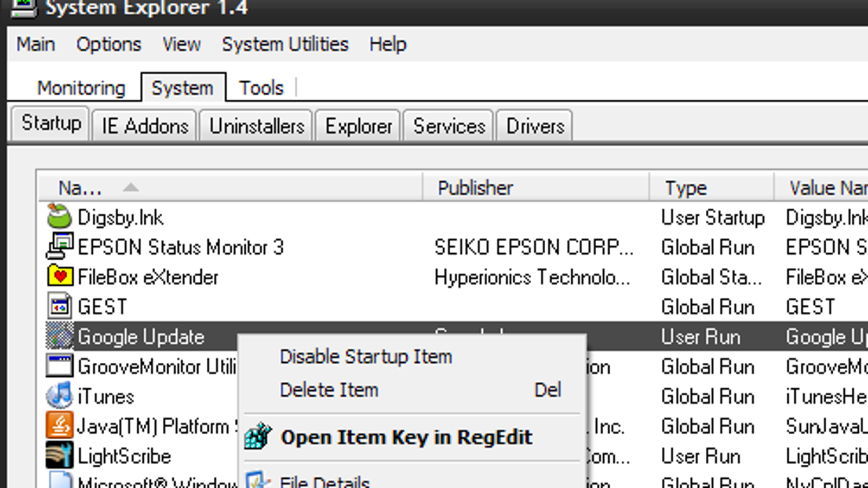Sort by the Value Name column header

tap(821, 188)
